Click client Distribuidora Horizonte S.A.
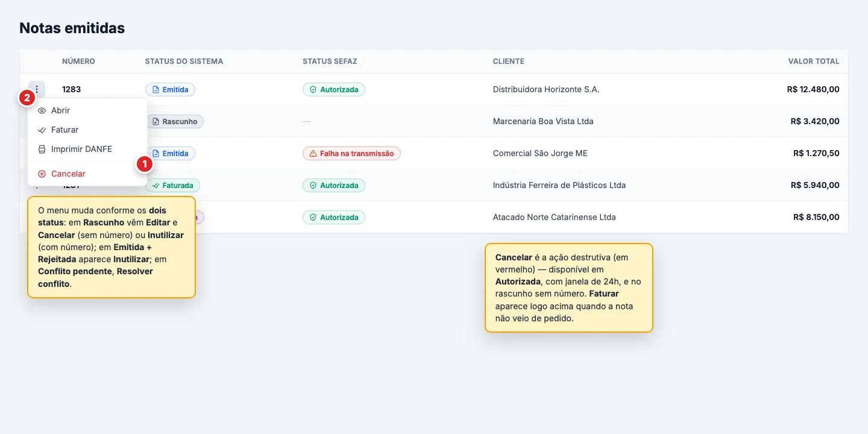Viewport: 868px width, 434px height. pyautogui.click(x=546, y=89)
